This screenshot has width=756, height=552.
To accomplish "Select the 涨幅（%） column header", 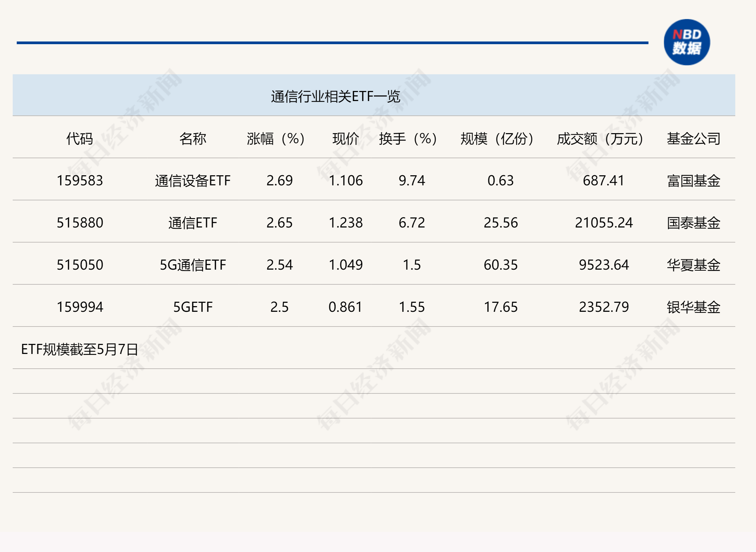I will [x=276, y=139].
